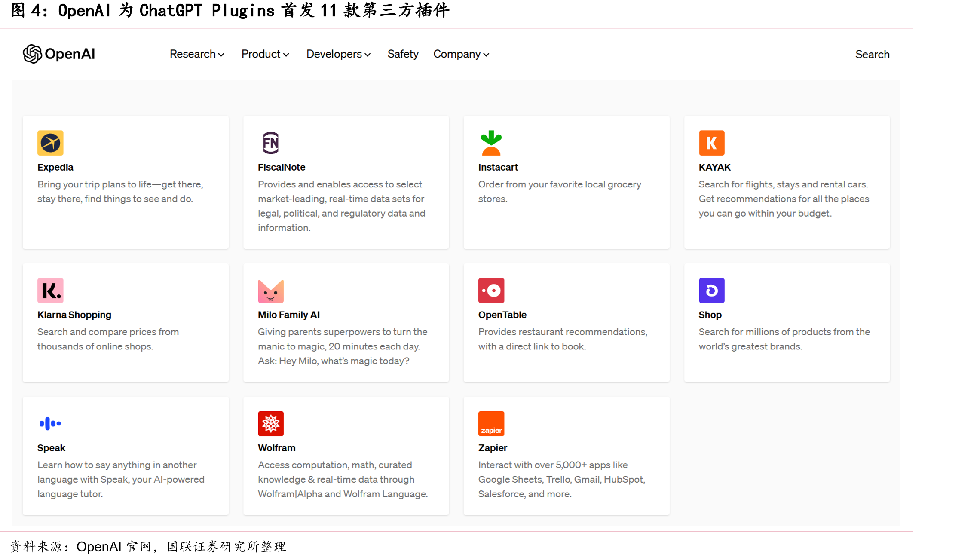Click the Speak language tutor description

121,480
